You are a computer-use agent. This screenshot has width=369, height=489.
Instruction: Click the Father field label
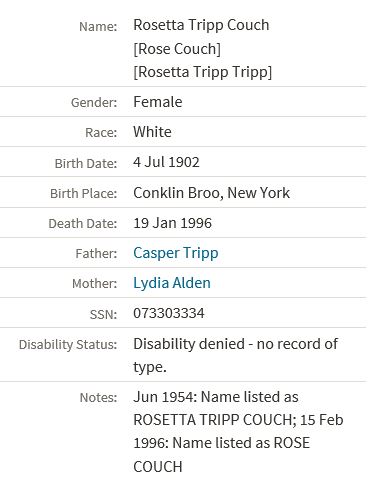coord(96,254)
